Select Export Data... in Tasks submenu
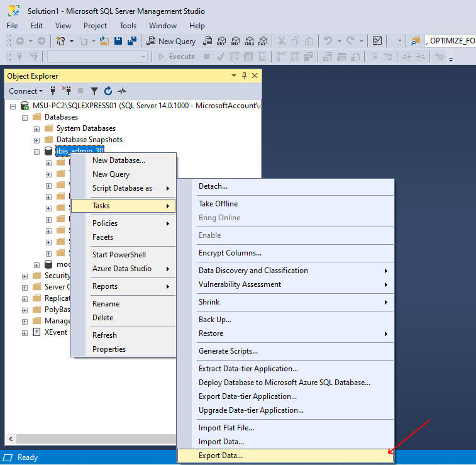The height and width of the screenshot is (465, 476). (x=285, y=456)
